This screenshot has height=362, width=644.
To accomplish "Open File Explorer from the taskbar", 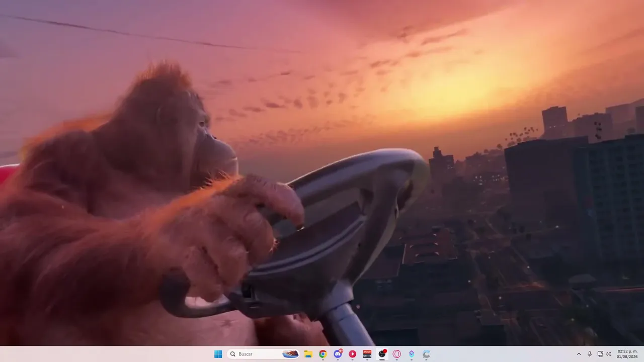I will click(x=308, y=354).
